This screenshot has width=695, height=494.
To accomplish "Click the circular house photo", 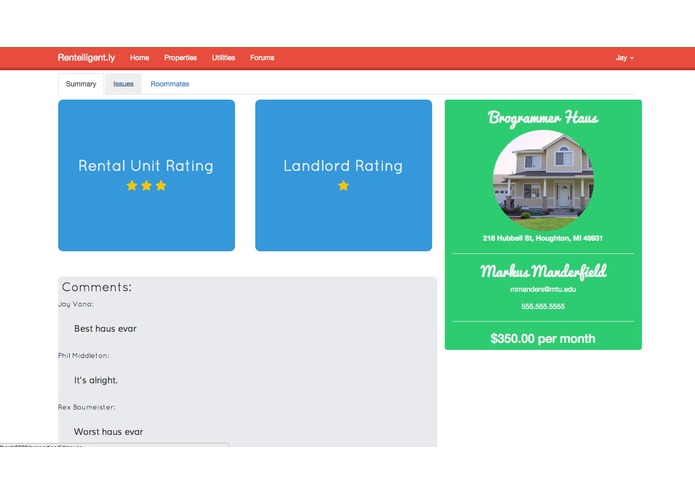I will (x=543, y=180).
